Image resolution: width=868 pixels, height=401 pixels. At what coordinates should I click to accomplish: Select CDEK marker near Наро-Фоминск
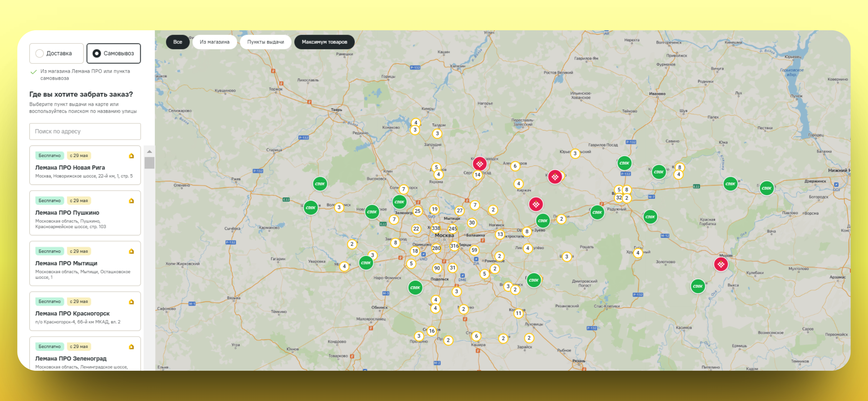tap(366, 263)
